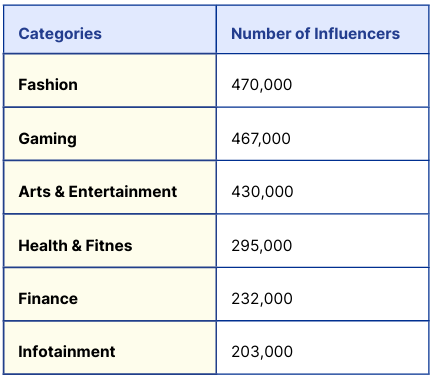Click the 470,000 value cell
The width and height of the screenshot is (435, 378).
tap(323, 80)
